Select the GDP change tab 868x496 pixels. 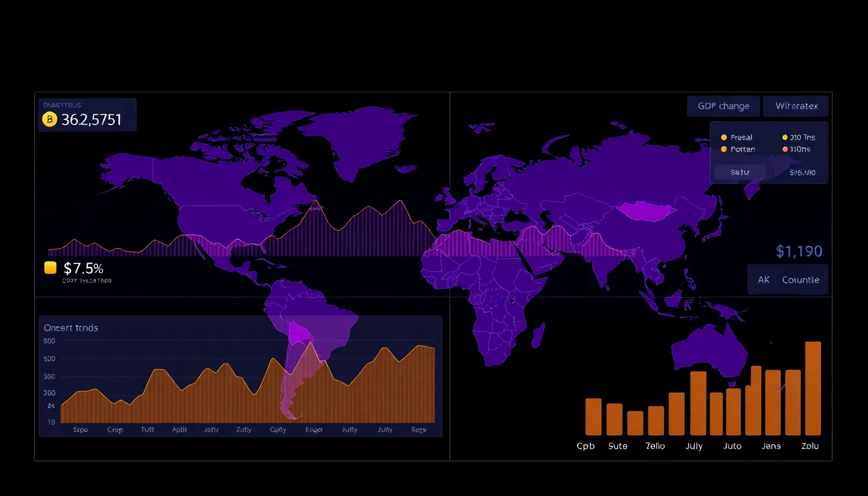(723, 105)
